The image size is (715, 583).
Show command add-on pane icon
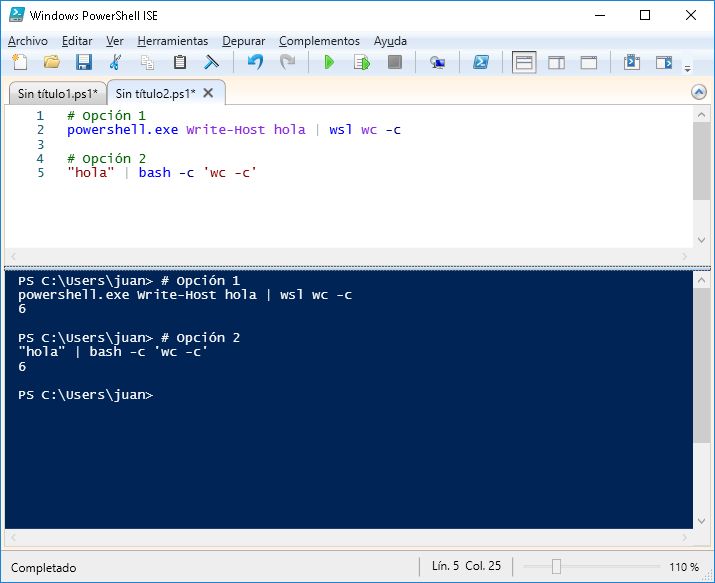coord(664,62)
